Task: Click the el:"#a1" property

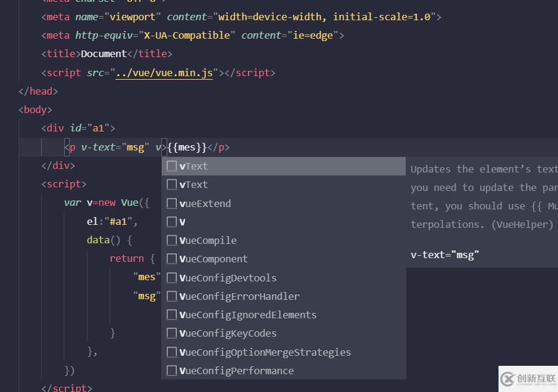Action: pyautogui.click(x=112, y=222)
